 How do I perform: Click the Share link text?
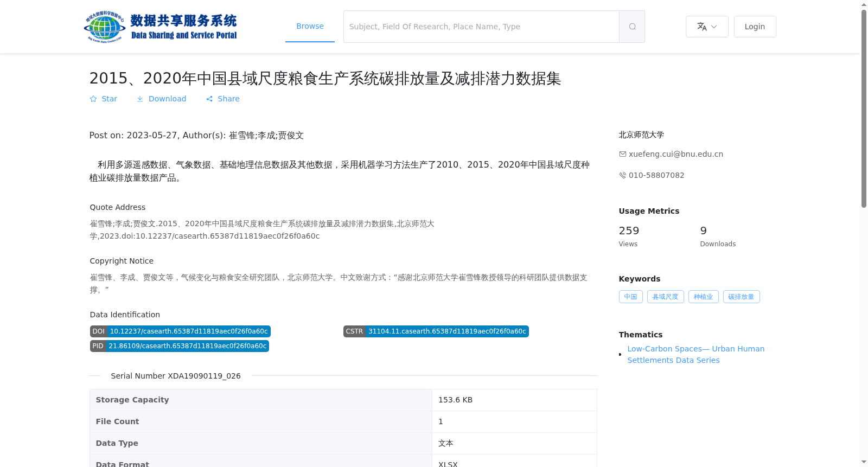[228, 99]
